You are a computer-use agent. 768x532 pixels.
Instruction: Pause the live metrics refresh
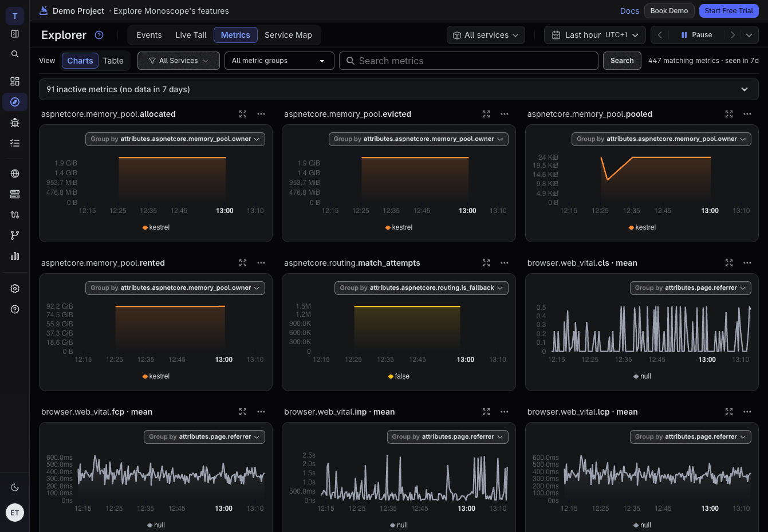click(696, 35)
